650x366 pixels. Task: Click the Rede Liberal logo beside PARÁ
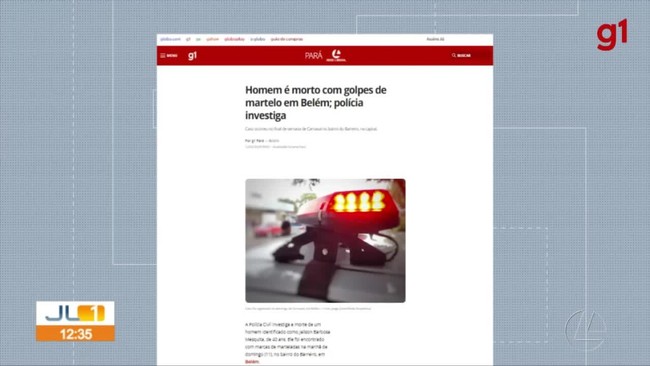point(336,56)
